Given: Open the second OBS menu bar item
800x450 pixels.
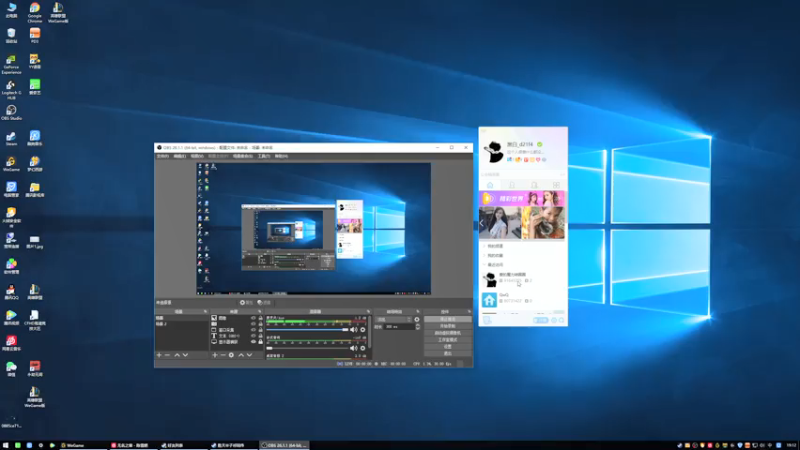Looking at the screenshot, I should (x=180, y=156).
